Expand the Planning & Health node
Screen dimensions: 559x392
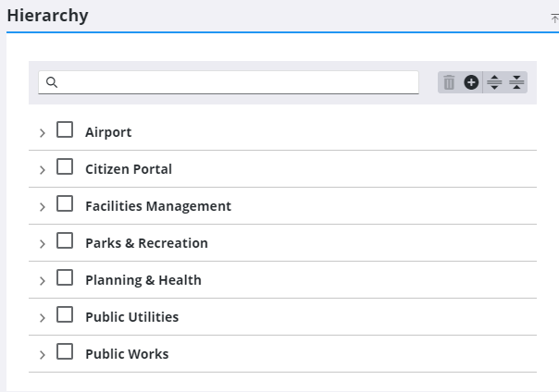tap(42, 281)
